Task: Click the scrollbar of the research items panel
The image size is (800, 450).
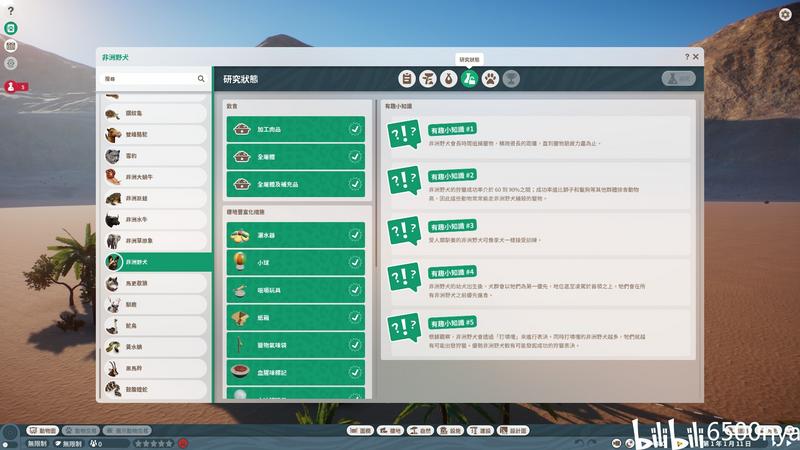Action: click(376, 184)
